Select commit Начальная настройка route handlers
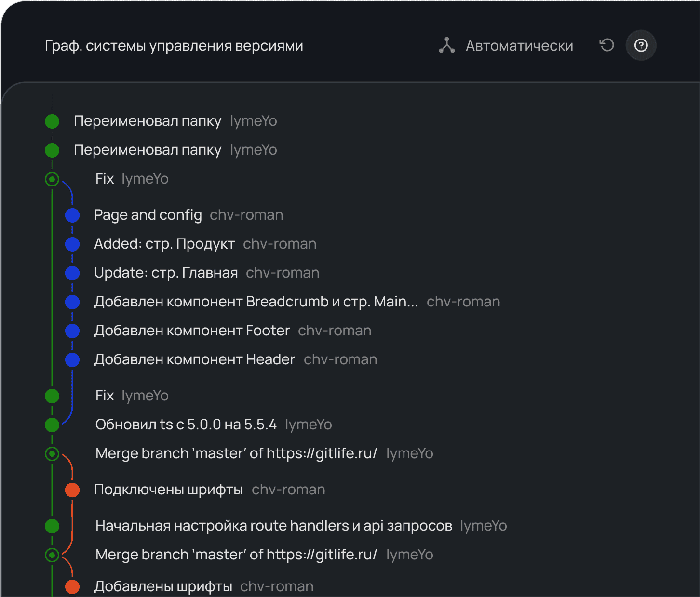 pos(273,526)
